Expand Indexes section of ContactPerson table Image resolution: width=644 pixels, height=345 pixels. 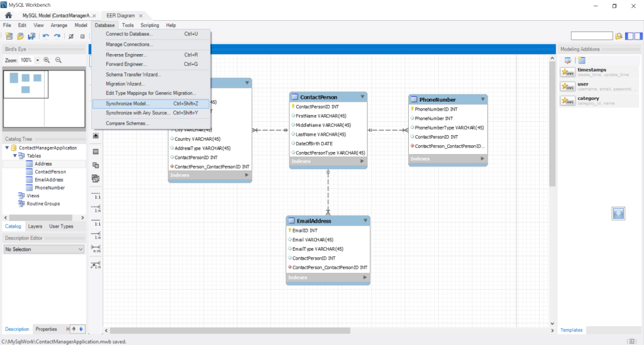point(362,162)
